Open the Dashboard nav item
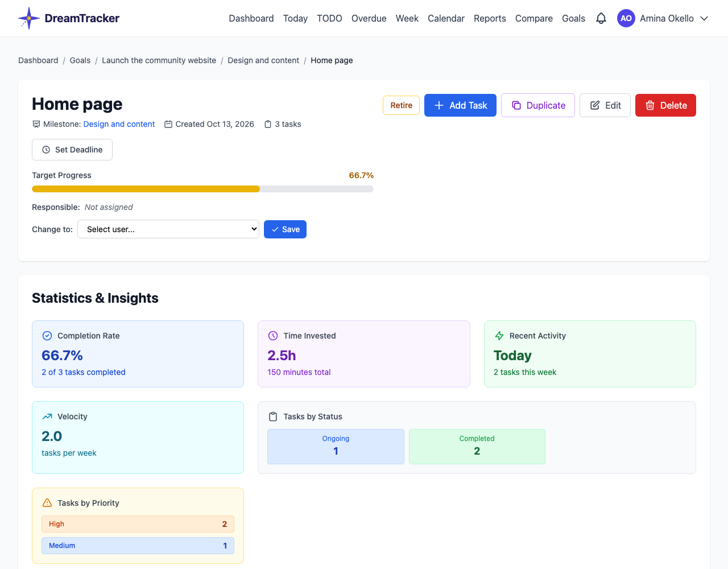This screenshot has height=569, width=728. (251, 18)
